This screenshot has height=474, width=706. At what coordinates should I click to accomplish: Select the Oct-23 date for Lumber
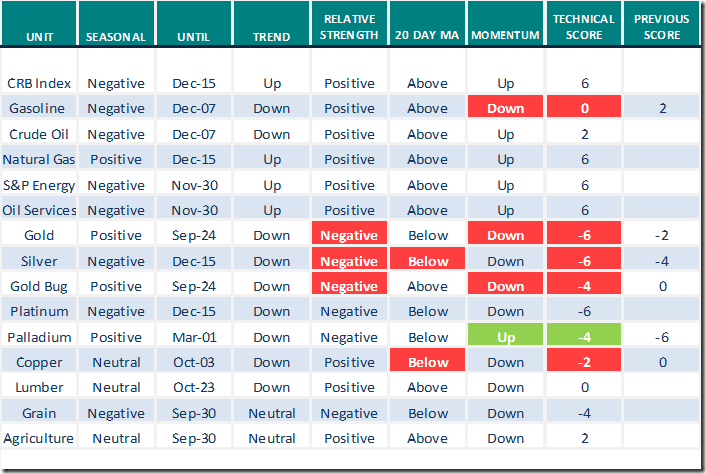tap(194, 387)
